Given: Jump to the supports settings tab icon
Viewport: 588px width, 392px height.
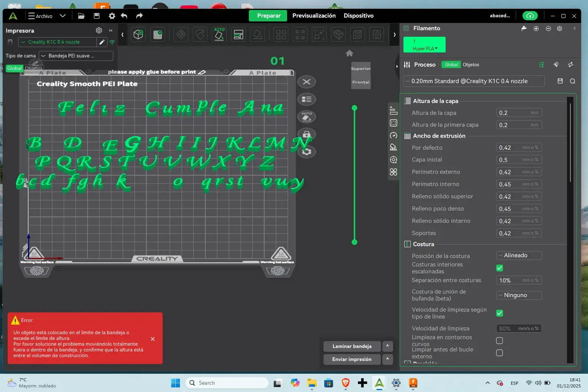Looking at the screenshot, I should coord(393,147).
